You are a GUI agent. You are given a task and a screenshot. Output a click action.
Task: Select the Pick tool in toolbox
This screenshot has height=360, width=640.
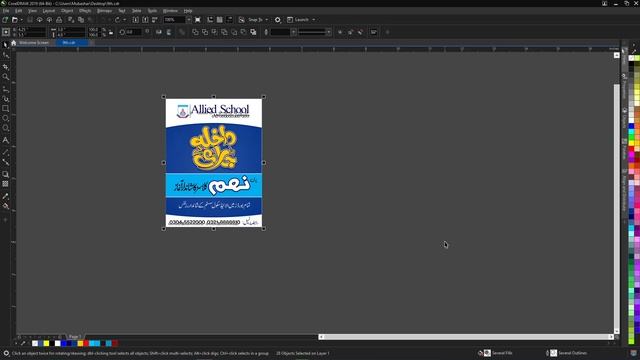tap(5, 44)
